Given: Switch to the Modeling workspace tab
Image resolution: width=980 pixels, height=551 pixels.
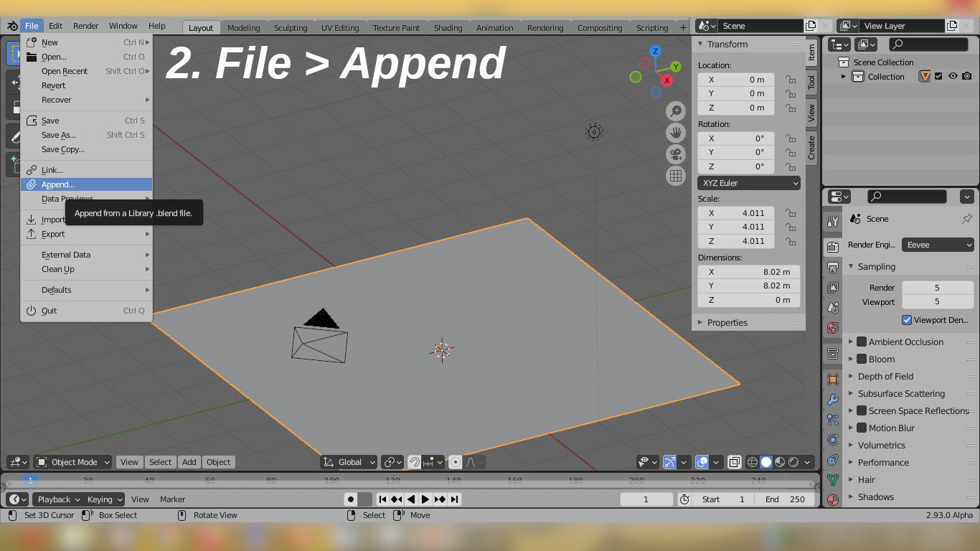Looking at the screenshot, I should pos(243,28).
